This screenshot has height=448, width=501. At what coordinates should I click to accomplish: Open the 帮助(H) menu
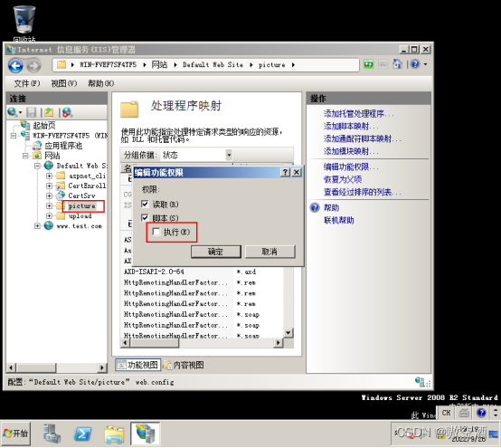pos(100,83)
